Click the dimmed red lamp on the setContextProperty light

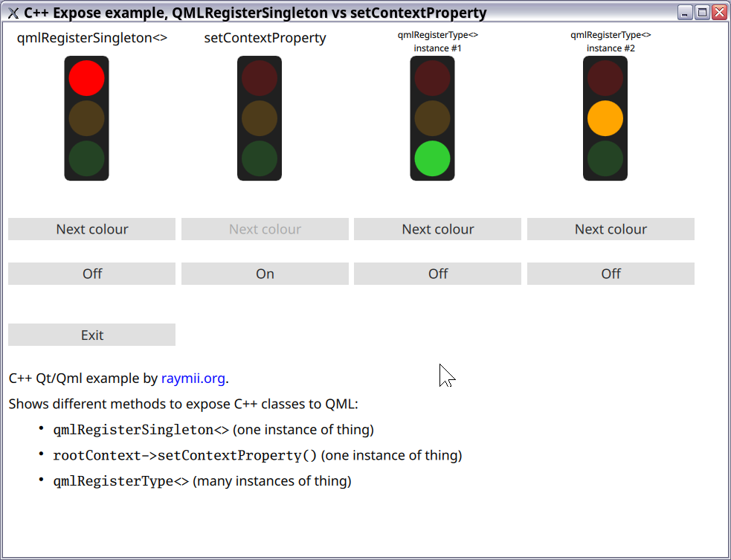pyautogui.click(x=260, y=77)
